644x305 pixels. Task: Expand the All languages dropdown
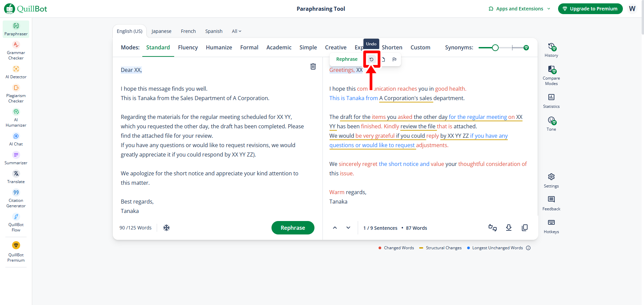[x=237, y=31]
